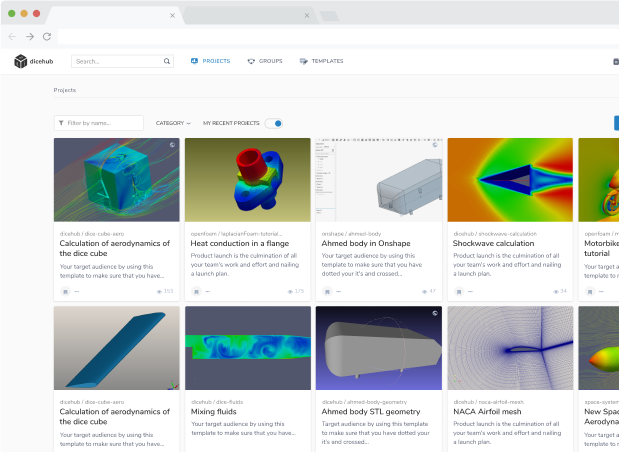Click the search magnifier icon
This screenshot has width=619, height=452.
(167, 61)
